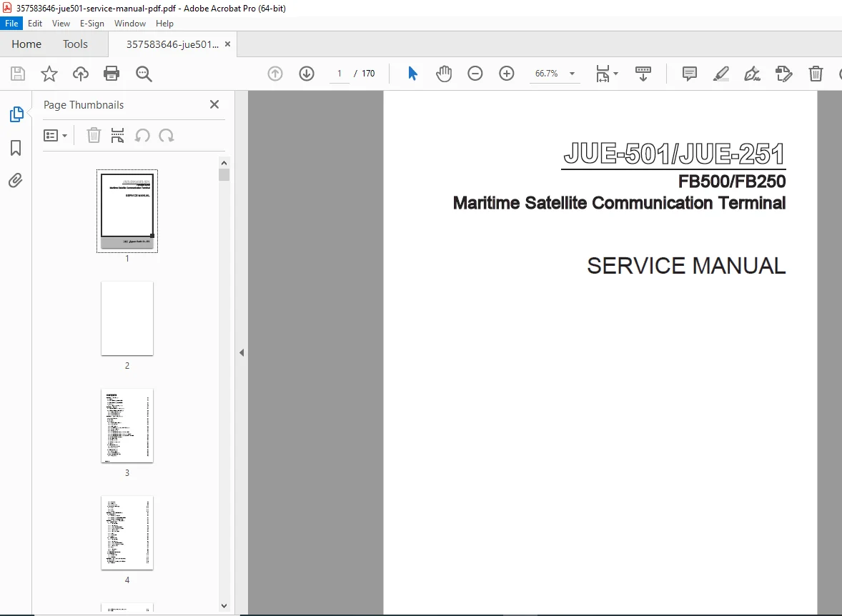Click the FB500/FB250 text
Image resolution: width=842 pixels, height=616 pixels.
(732, 182)
